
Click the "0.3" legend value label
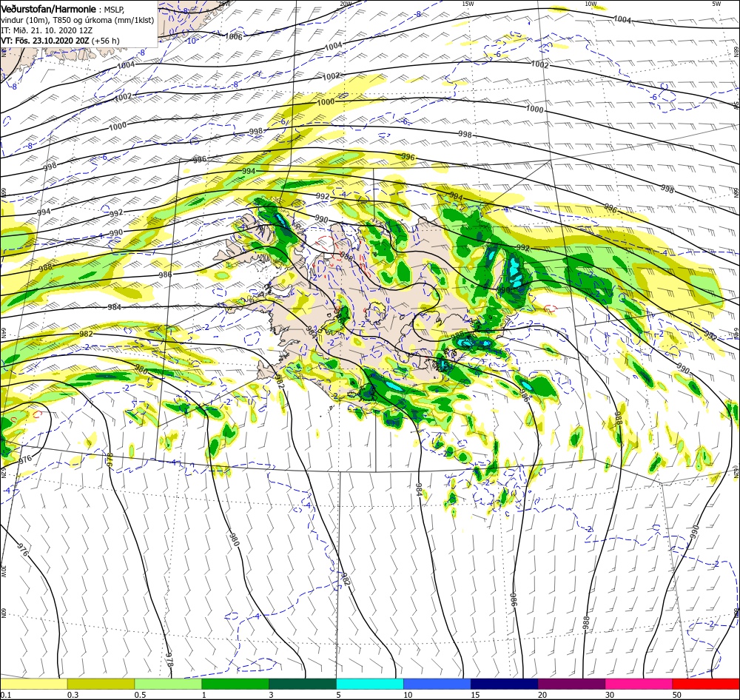73,694
